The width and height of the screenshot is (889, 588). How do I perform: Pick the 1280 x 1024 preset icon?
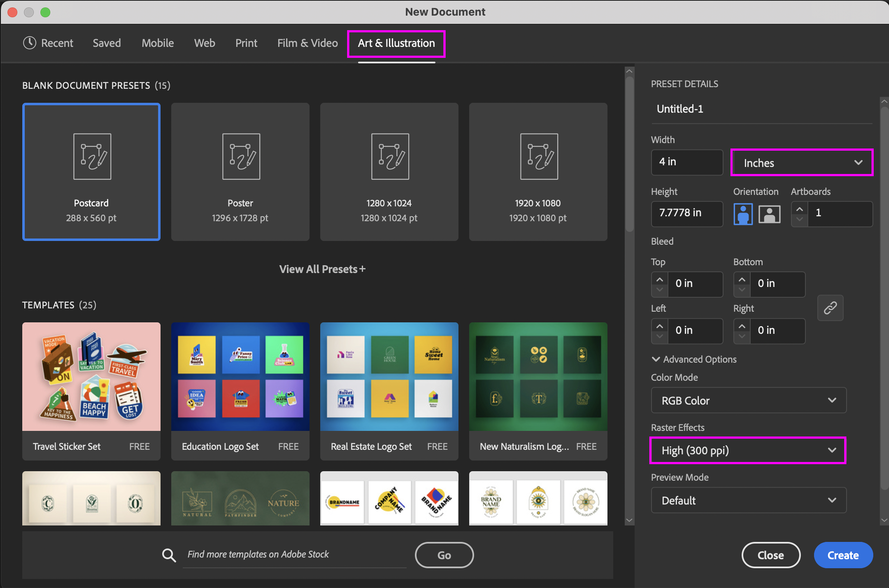click(x=390, y=157)
